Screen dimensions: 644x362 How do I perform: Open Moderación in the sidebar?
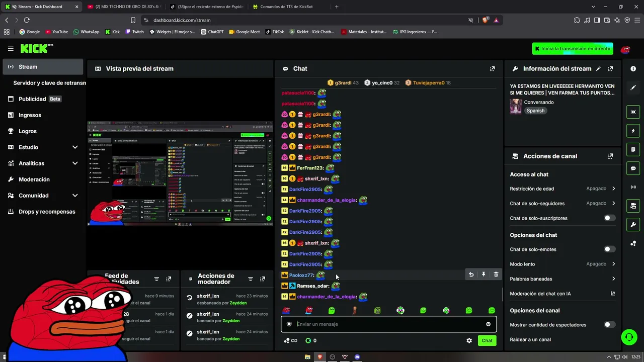(x=43, y=179)
